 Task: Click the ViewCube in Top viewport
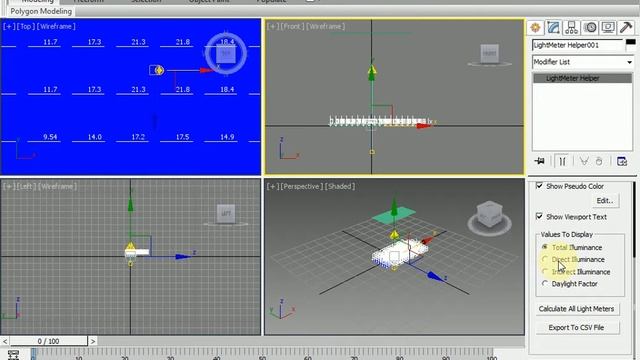226,53
